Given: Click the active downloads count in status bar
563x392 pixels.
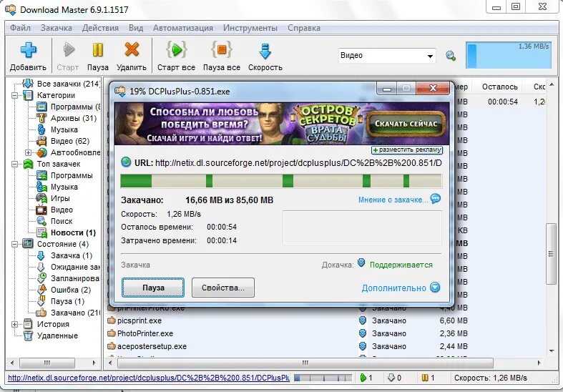Looking at the screenshot, I should click(x=366, y=378).
